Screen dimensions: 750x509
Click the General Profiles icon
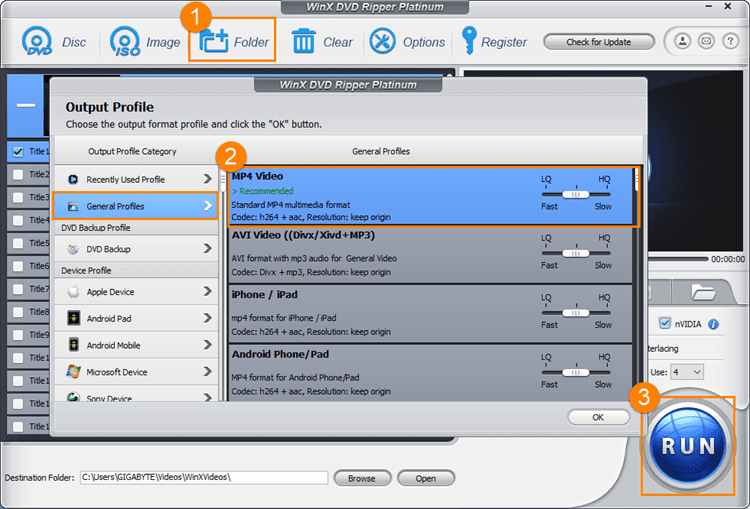tap(73, 206)
